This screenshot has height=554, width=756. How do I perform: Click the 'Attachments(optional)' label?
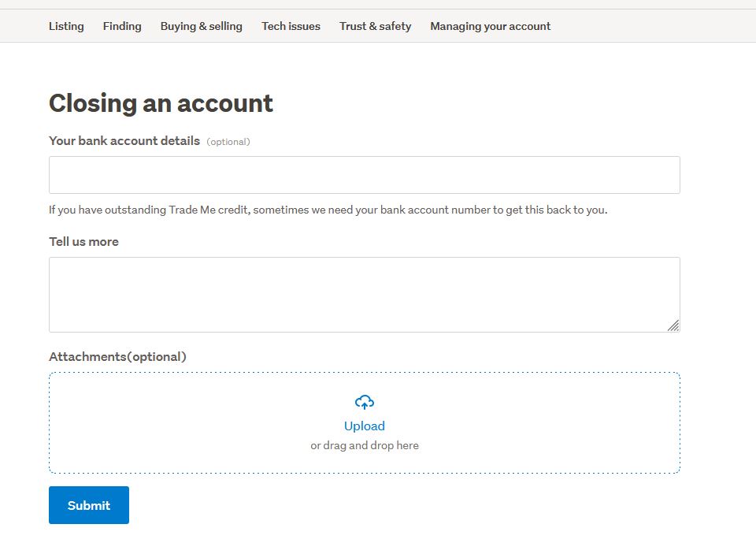pyautogui.click(x=117, y=357)
